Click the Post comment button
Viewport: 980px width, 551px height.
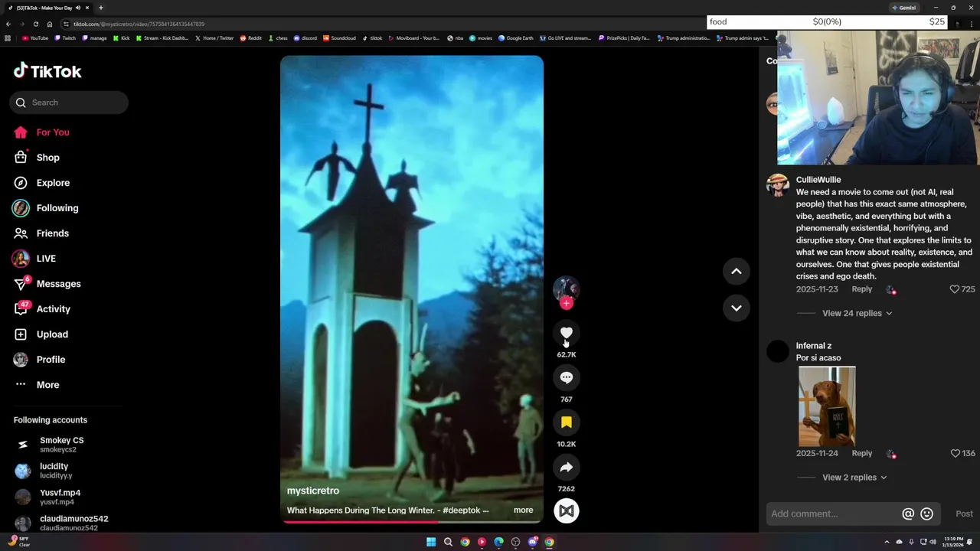(x=964, y=514)
